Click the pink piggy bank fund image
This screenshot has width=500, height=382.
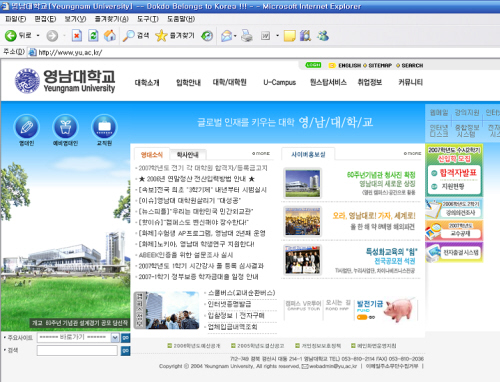coord(399,309)
